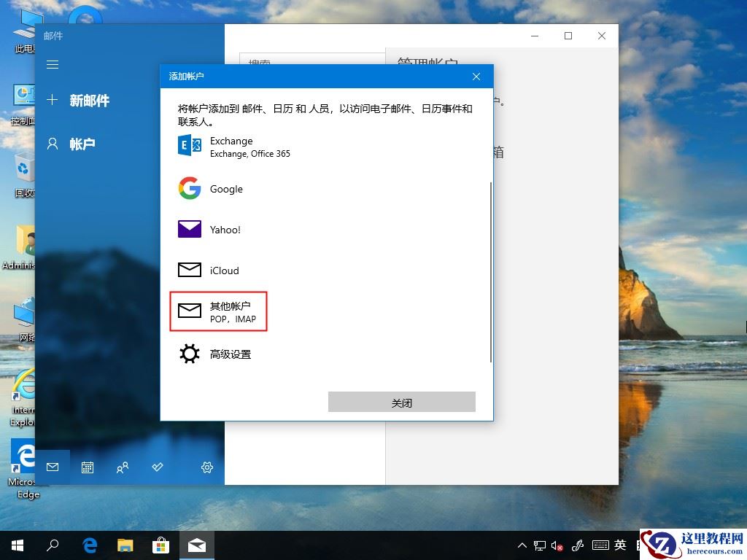
Task: Choose 其他帐户 POP, IMAP option
Action: coord(219,311)
